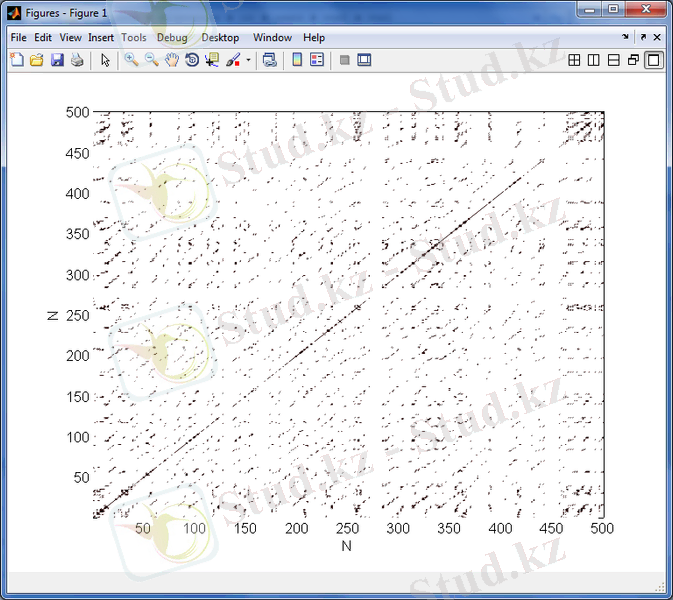673x600 pixels.
Task: Click the Link Plot icon
Action: click(x=270, y=60)
